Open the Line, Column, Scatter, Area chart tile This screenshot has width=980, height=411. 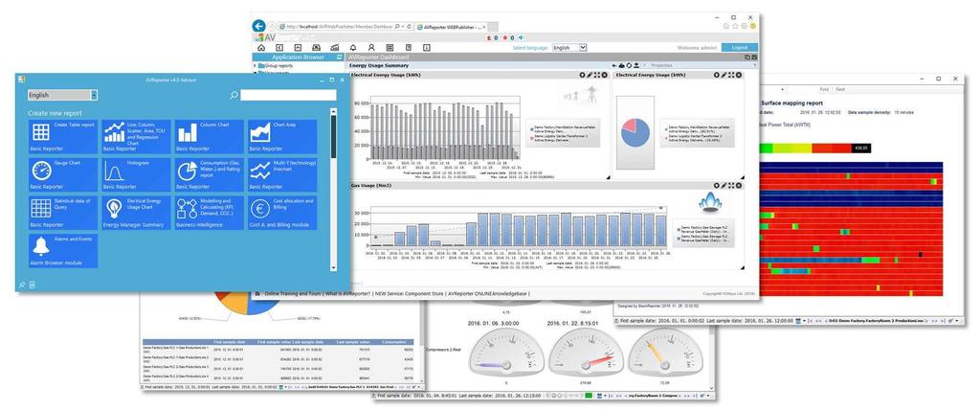pos(136,136)
